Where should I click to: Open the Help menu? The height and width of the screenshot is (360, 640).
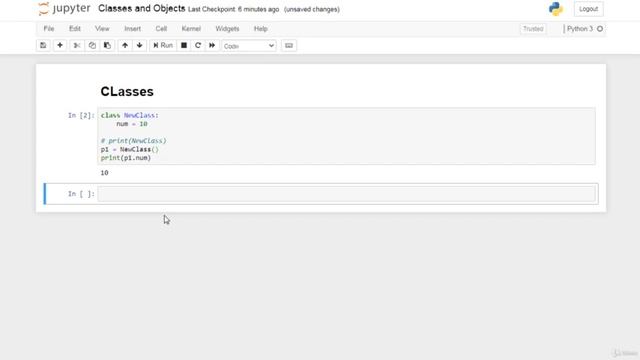pos(260,29)
